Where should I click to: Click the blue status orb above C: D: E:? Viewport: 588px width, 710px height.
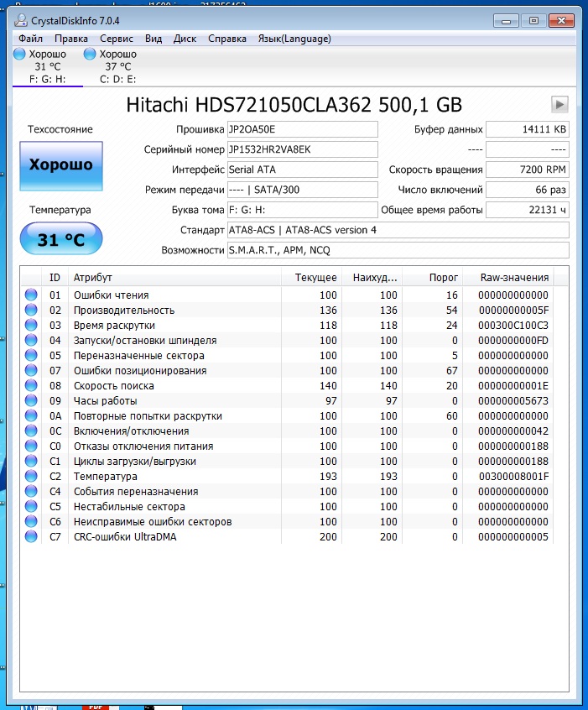(x=90, y=54)
